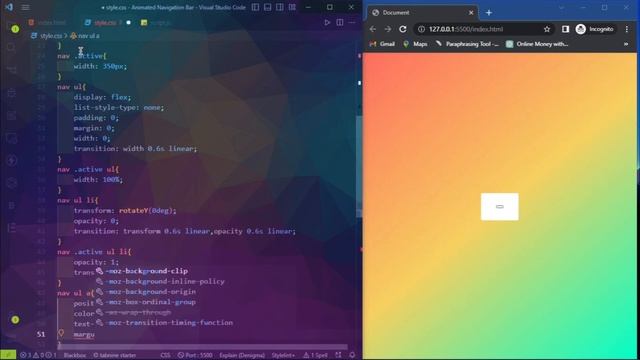Screen dimensions: 640x360
Task: Open the Gmail bookmark
Action: point(382,44)
